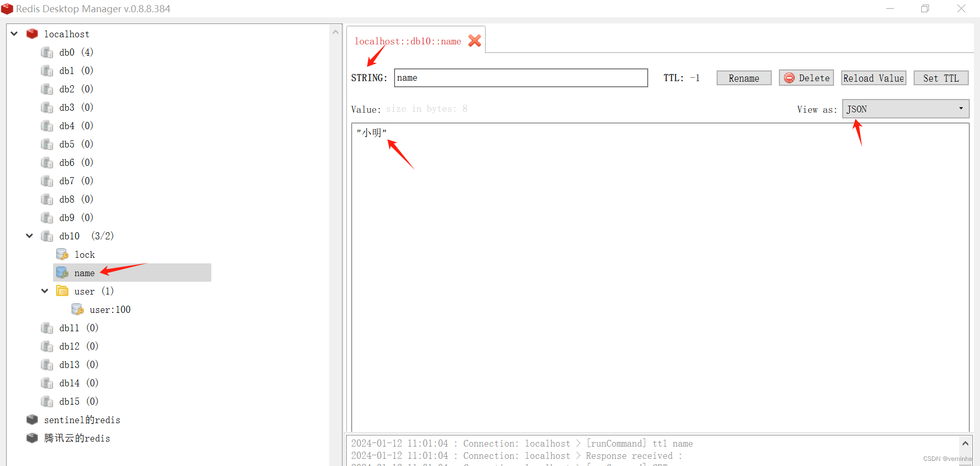Click the db10 database icon
Image resolution: width=980 pixels, height=466 pixels.
coord(47,236)
